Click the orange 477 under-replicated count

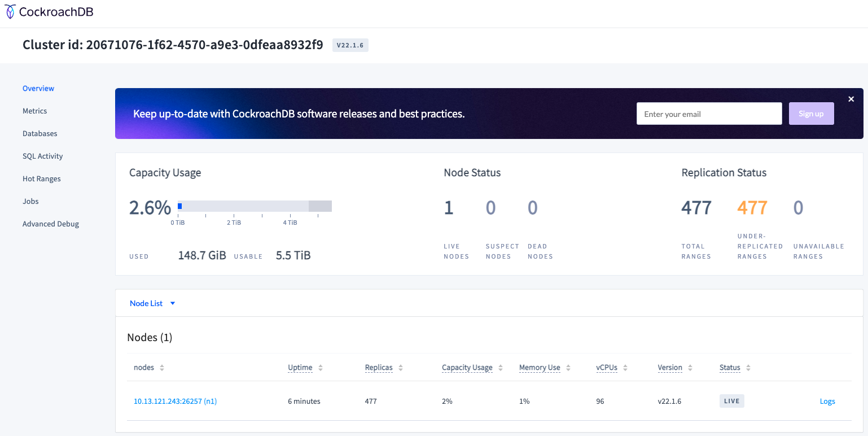click(x=752, y=208)
